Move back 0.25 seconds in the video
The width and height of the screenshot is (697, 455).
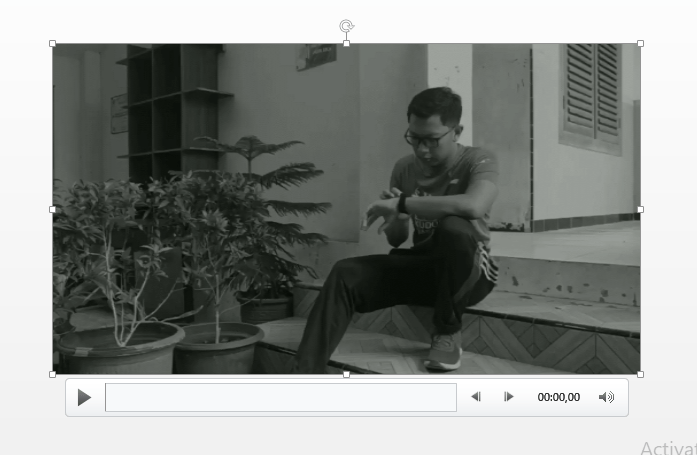click(x=476, y=397)
